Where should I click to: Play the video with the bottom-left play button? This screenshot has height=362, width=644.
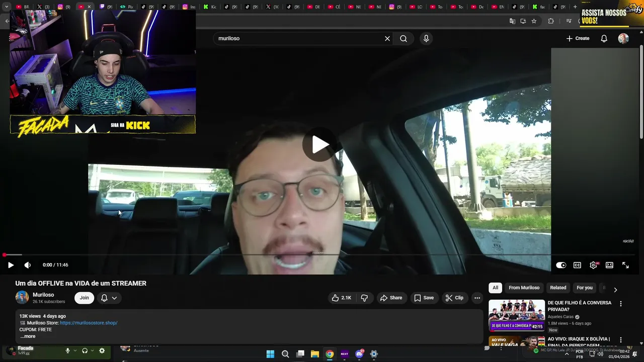[11, 265]
